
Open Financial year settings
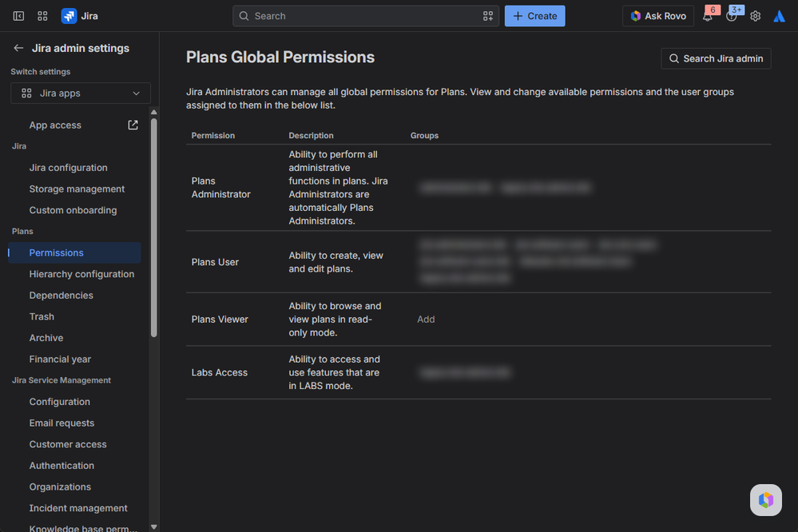60,359
